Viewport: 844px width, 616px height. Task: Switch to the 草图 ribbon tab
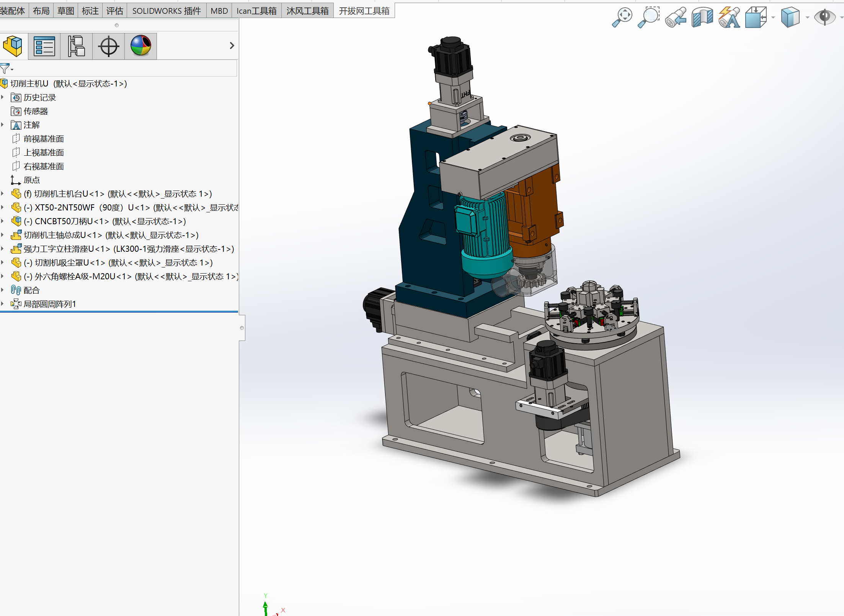(x=66, y=11)
